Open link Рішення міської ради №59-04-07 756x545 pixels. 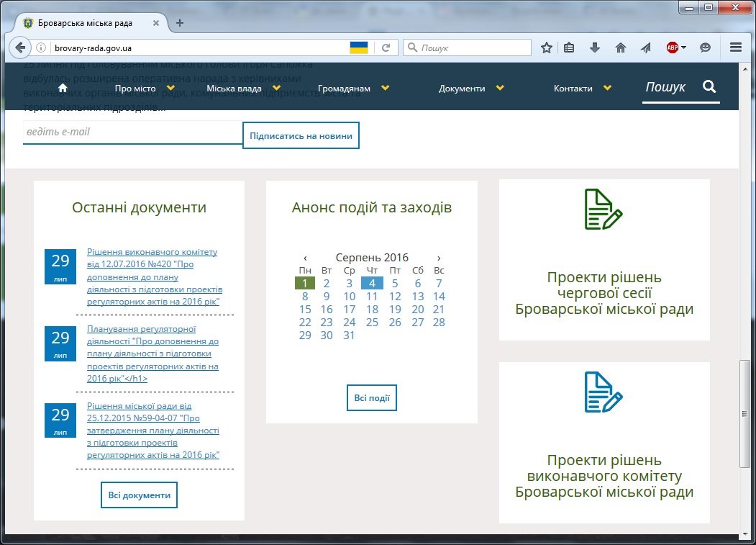pyautogui.click(x=152, y=431)
